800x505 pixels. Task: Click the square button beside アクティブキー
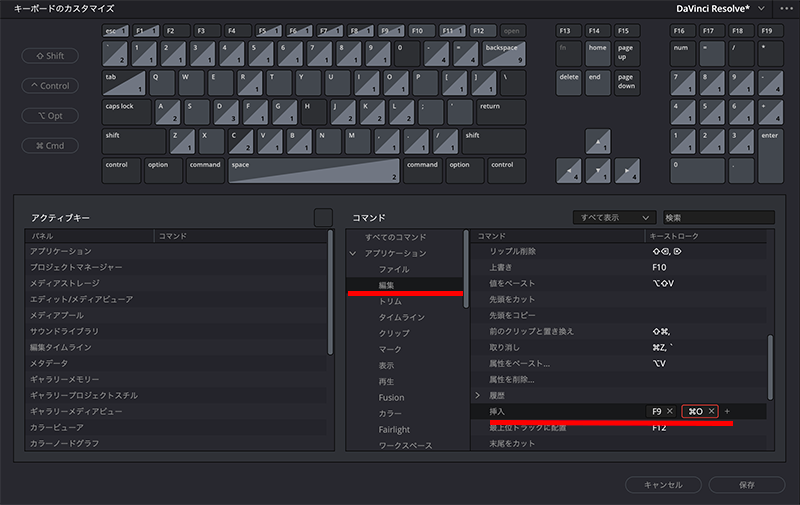click(x=323, y=217)
